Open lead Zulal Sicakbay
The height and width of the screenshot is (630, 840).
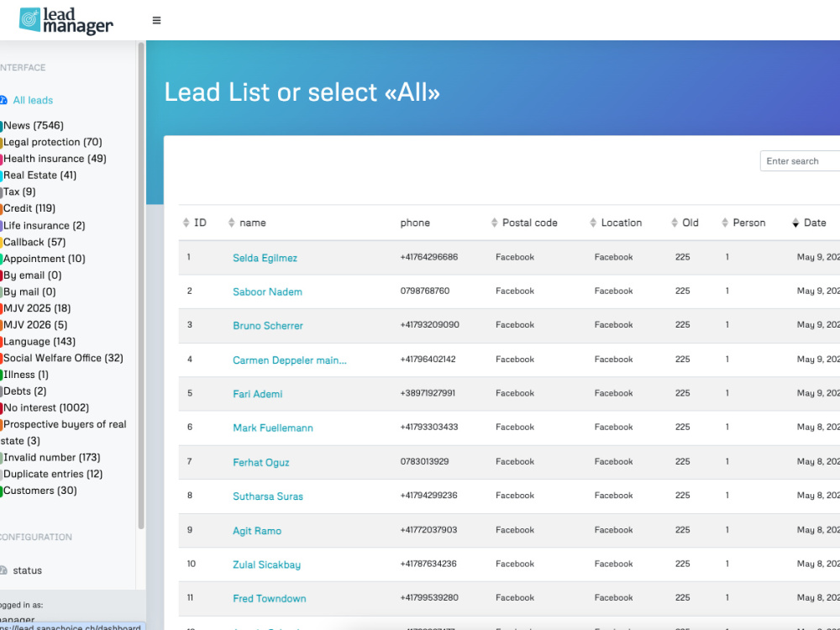pyautogui.click(x=266, y=564)
